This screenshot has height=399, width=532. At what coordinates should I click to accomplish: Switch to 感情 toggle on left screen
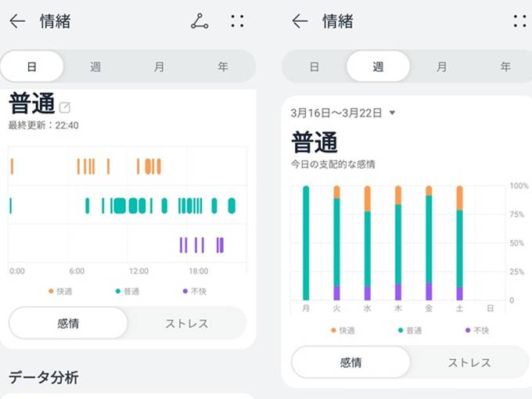[x=68, y=323]
